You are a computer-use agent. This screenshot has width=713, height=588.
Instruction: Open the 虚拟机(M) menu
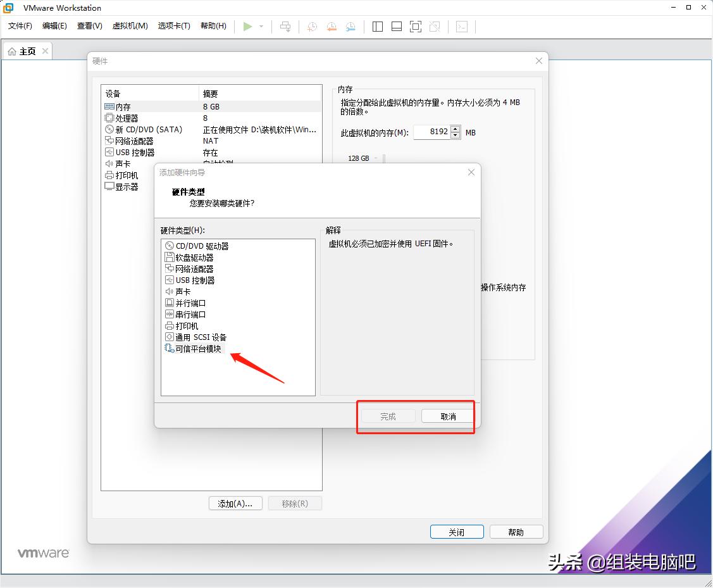pyautogui.click(x=130, y=26)
